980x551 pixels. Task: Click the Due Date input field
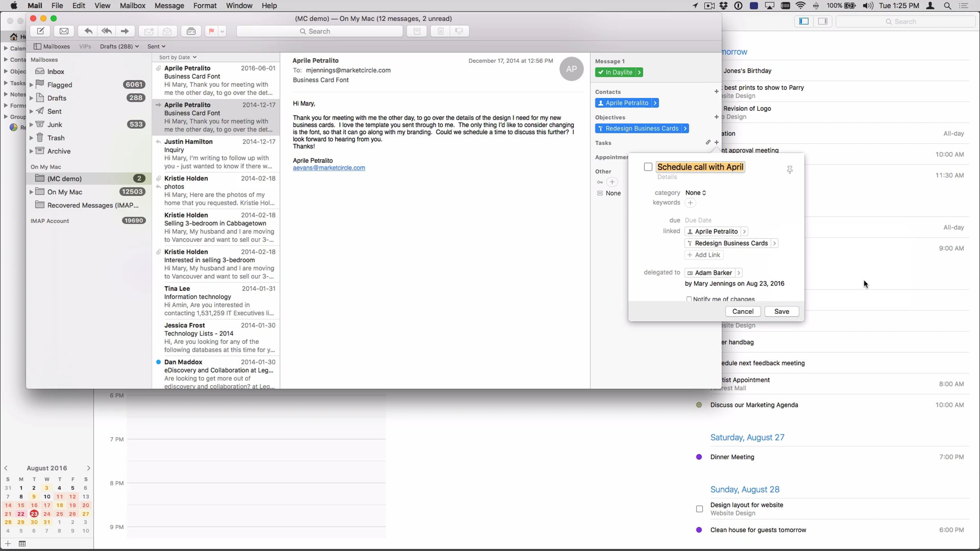coord(698,220)
